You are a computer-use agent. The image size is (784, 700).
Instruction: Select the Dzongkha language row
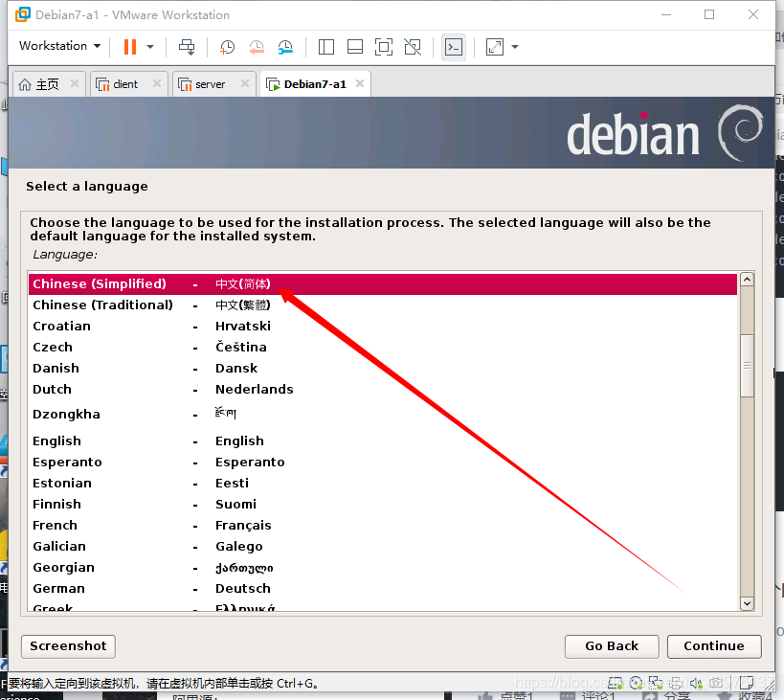point(383,415)
